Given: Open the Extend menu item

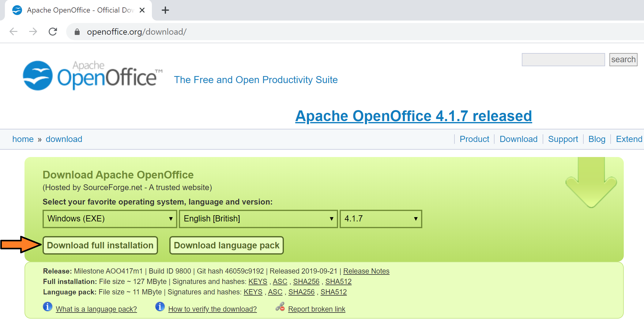Looking at the screenshot, I should click(x=629, y=139).
